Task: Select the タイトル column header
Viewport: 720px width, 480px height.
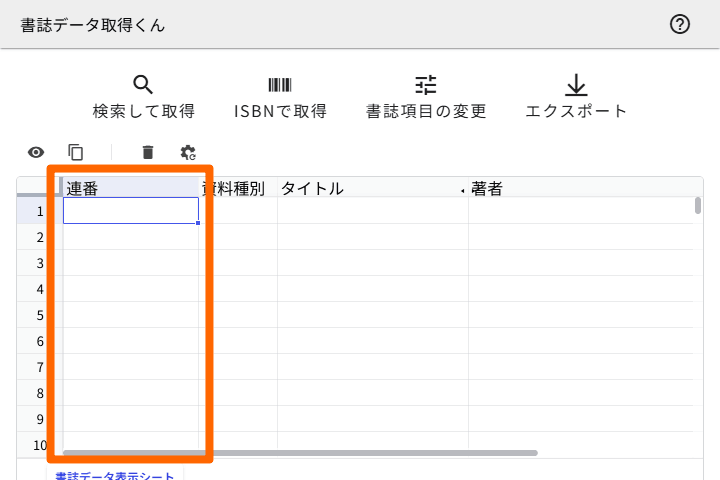Action: pos(370,188)
